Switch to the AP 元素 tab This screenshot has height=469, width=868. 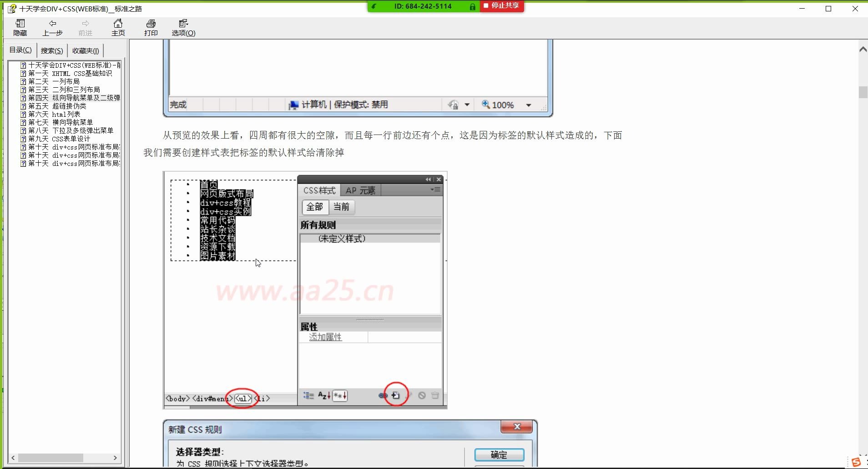(360, 190)
